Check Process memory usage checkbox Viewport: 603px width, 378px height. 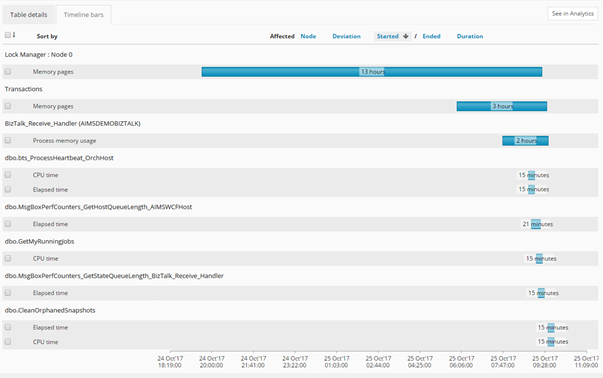click(x=8, y=140)
